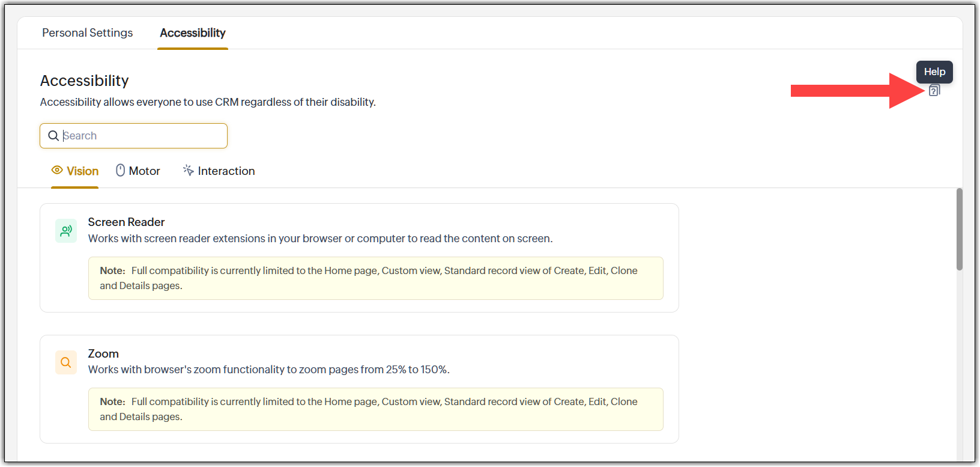The image size is (980, 467).
Task: Open the Interaction tab label
Action: pyautogui.click(x=226, y=171)
